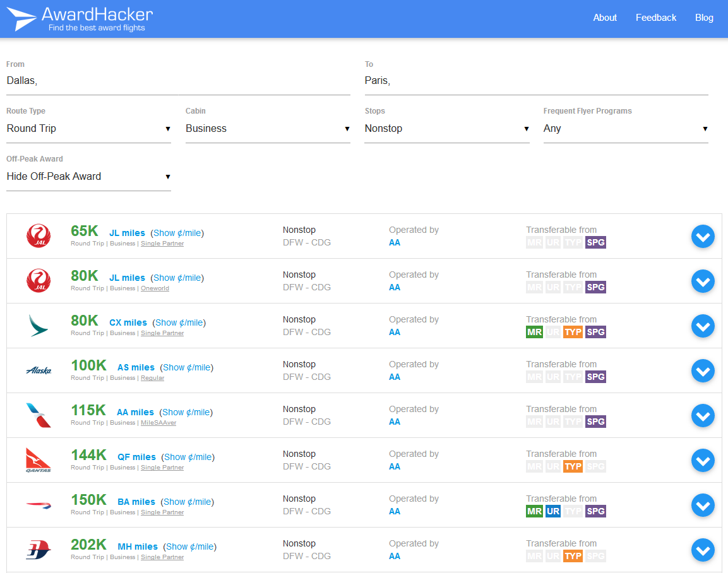Click the AA operator link in the 65K JL row
This screenshot has height=573, width=728.
[x=395, y=243]
